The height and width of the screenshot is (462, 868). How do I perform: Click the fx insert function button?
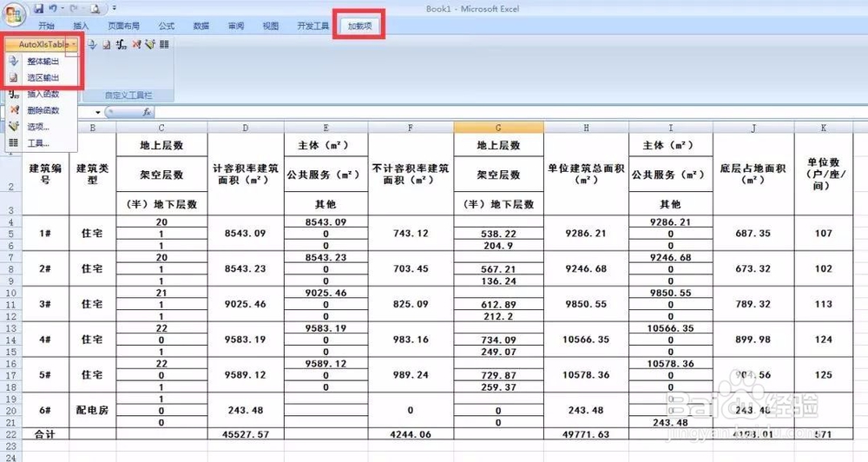(x=147, y=112)
